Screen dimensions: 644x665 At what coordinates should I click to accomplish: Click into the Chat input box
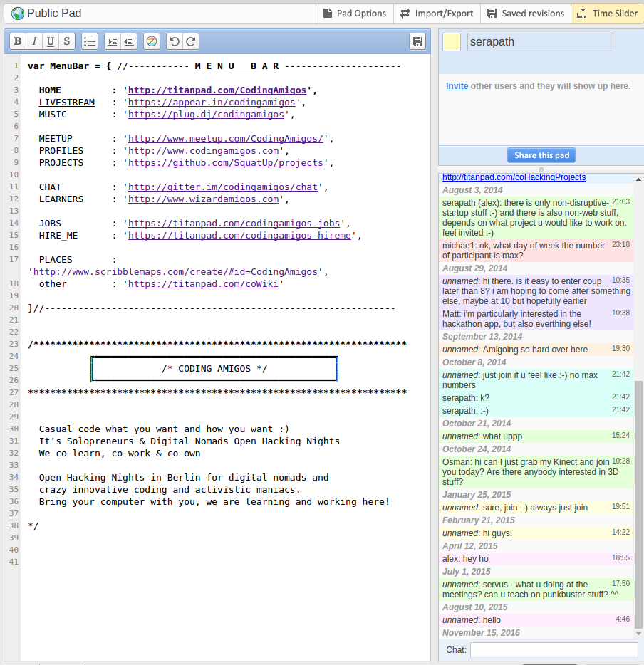tap(554, 650)
